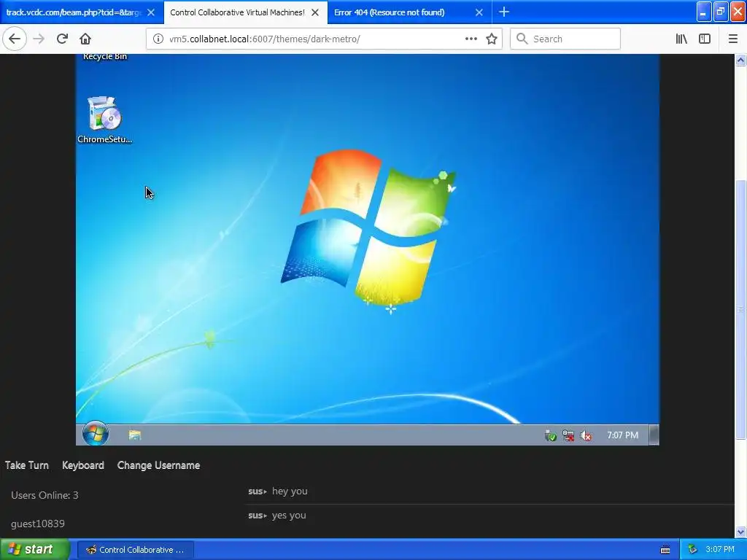Select Recycle Bin on VM desktop
The height and width of the screenshot is (560, 747).
[x=105, y=57]
